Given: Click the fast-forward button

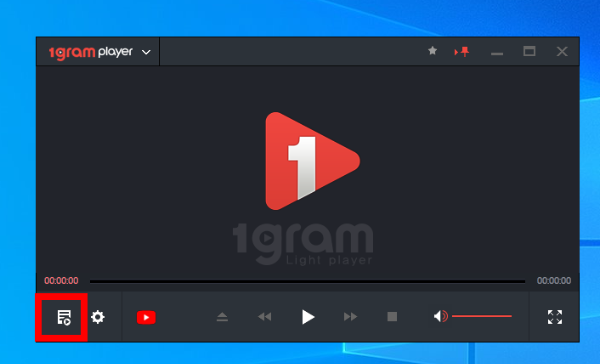Looking at the screenshot, I should [351, 317].
